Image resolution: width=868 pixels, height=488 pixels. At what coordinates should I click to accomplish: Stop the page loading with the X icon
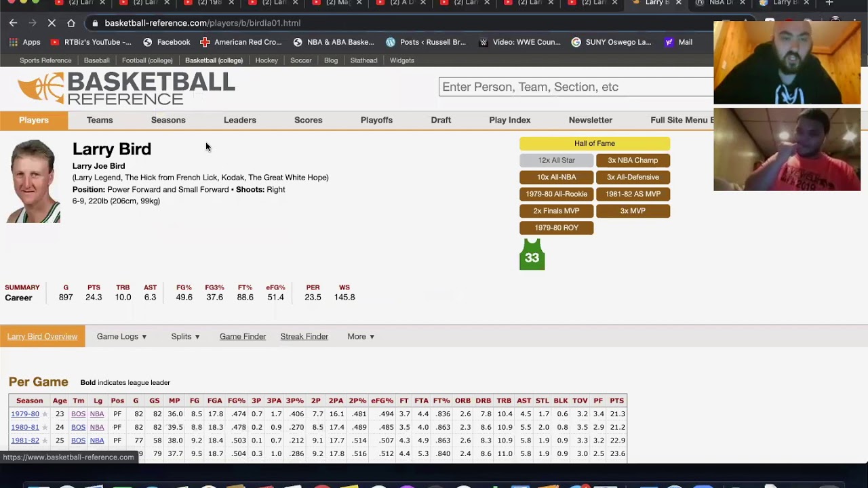point(52,23)
